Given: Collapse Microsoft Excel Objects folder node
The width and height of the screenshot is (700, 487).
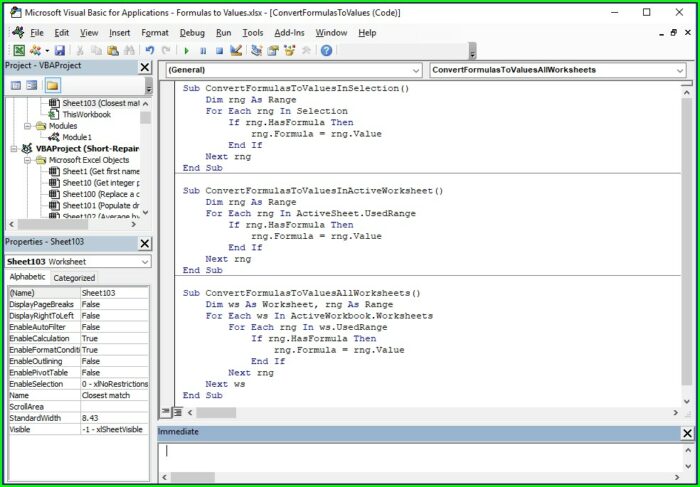Looking at the screenshot, I should 28,160.
